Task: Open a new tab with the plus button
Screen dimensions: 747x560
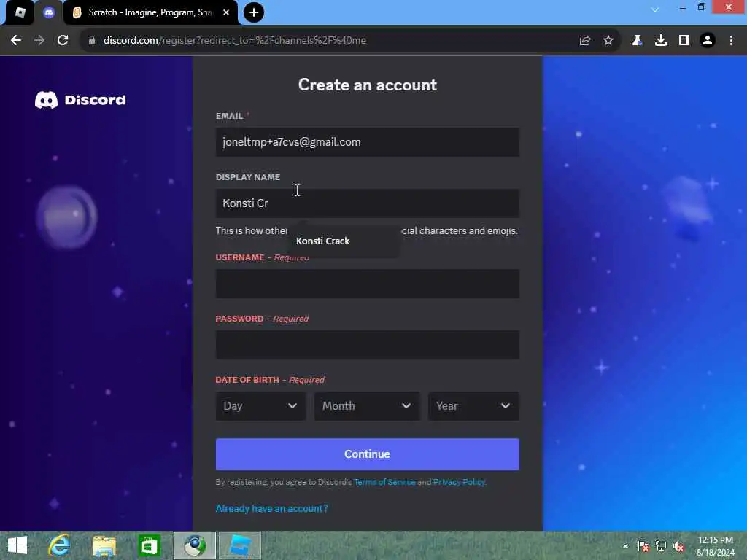Action: [254, 12]
